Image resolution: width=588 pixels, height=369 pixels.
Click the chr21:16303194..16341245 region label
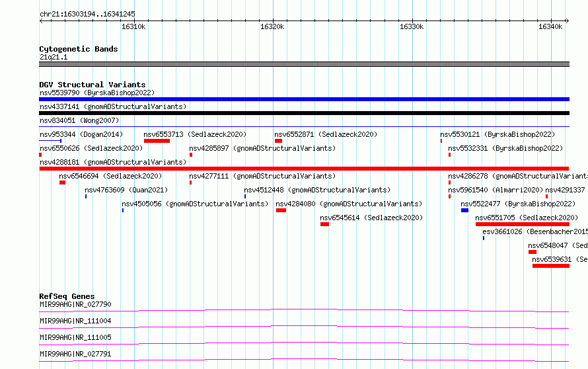pos(87,15)
